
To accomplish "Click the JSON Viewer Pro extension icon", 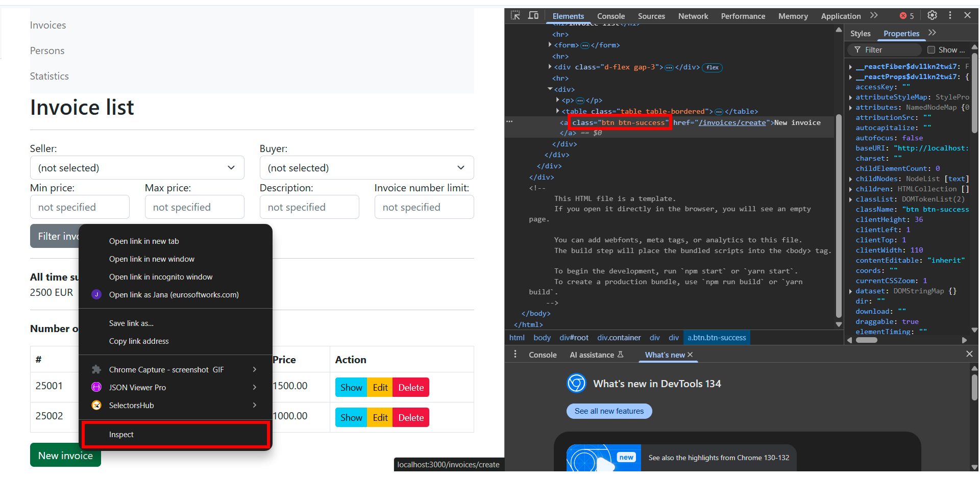I will [96, 387].
